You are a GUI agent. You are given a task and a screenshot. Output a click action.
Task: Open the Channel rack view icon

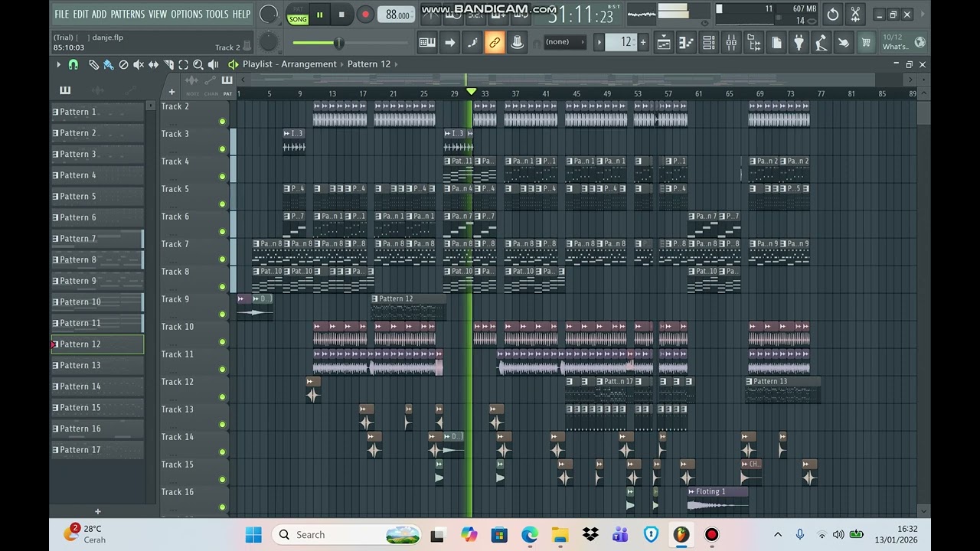click(708, 43)
